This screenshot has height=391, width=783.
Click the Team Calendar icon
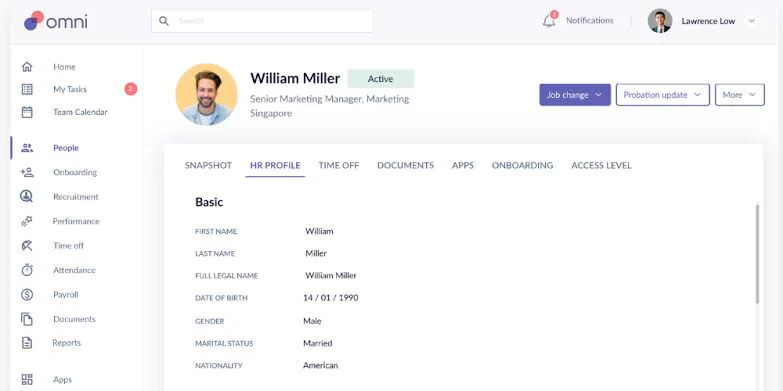coord(27,112)
